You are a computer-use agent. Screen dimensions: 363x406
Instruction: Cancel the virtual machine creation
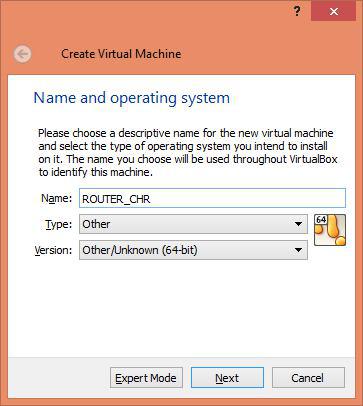click(308, 378)
